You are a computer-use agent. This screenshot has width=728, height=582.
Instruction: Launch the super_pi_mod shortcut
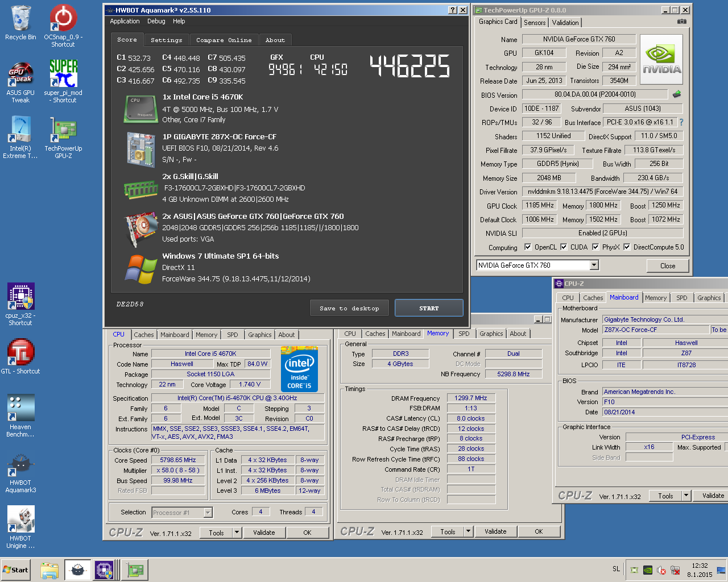63,81
